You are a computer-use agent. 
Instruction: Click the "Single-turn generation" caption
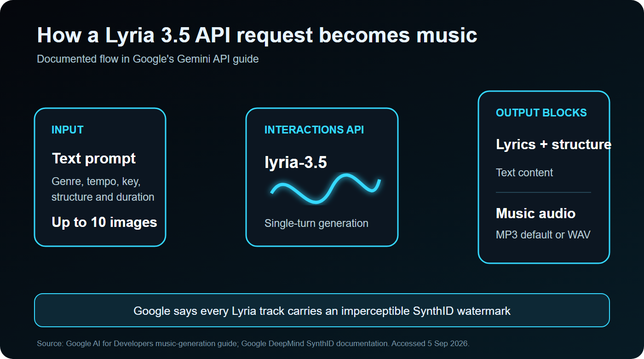[316, 223]
